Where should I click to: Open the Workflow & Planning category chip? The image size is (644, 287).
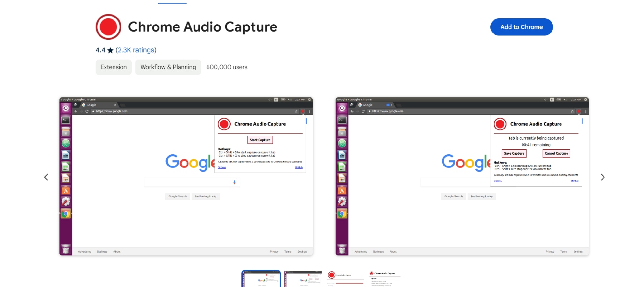(168, 67)
